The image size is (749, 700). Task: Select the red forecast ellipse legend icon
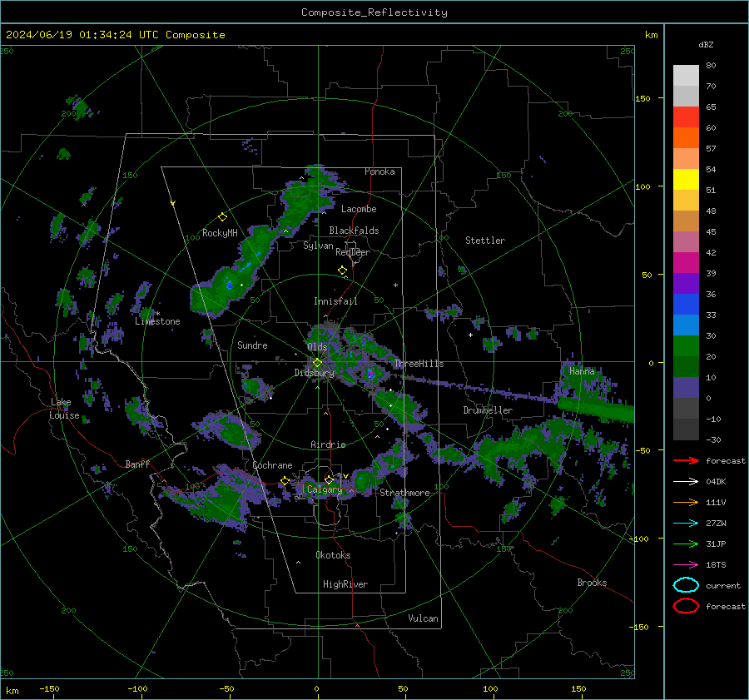click(x=686, y=606)
